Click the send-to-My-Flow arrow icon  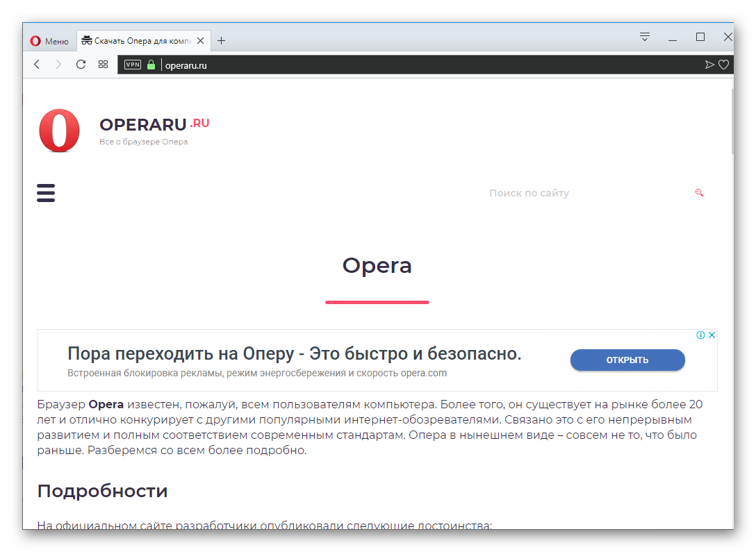pyautogui.click(x=709, y=65)
